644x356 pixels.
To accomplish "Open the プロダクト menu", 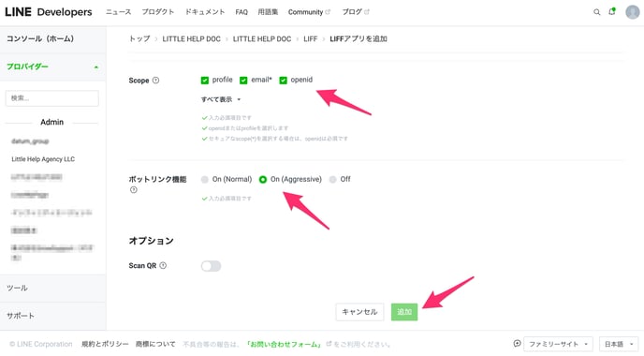I will pos(157,12).
